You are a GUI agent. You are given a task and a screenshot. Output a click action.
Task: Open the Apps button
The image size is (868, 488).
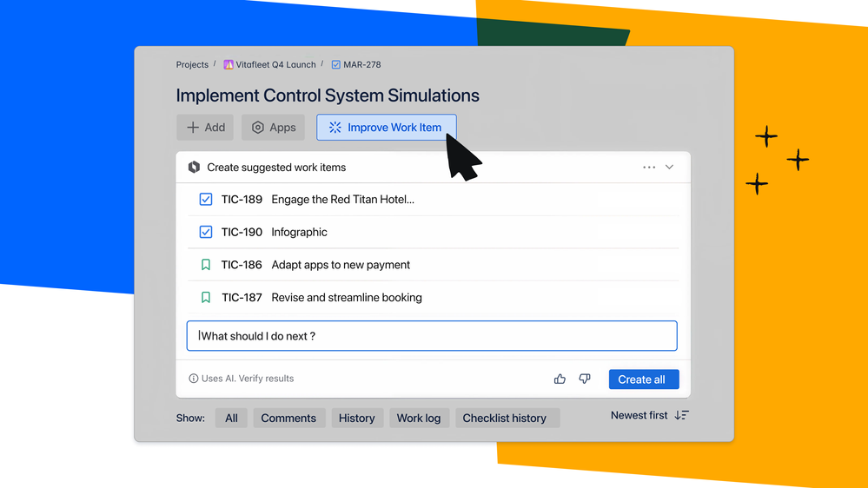coord(274,128)
